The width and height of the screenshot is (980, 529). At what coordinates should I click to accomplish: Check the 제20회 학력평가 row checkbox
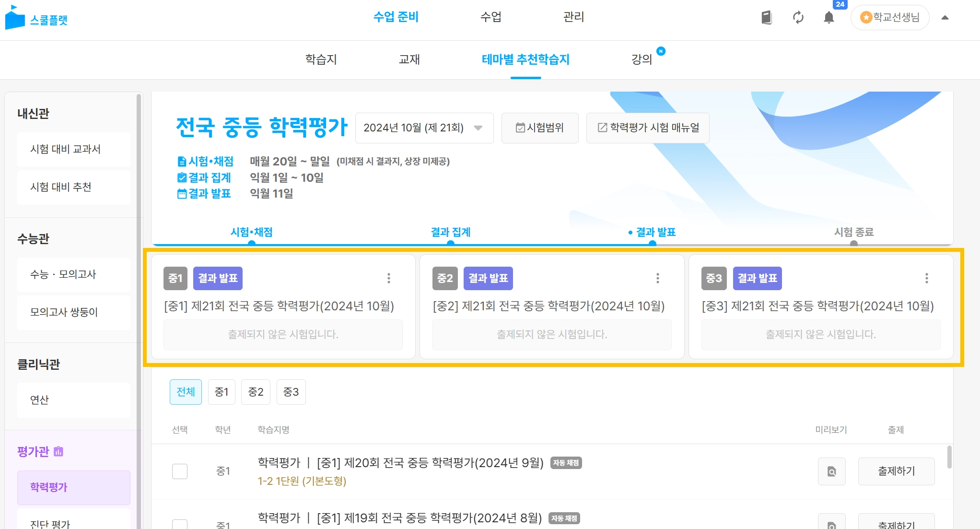tap(180, 471)
